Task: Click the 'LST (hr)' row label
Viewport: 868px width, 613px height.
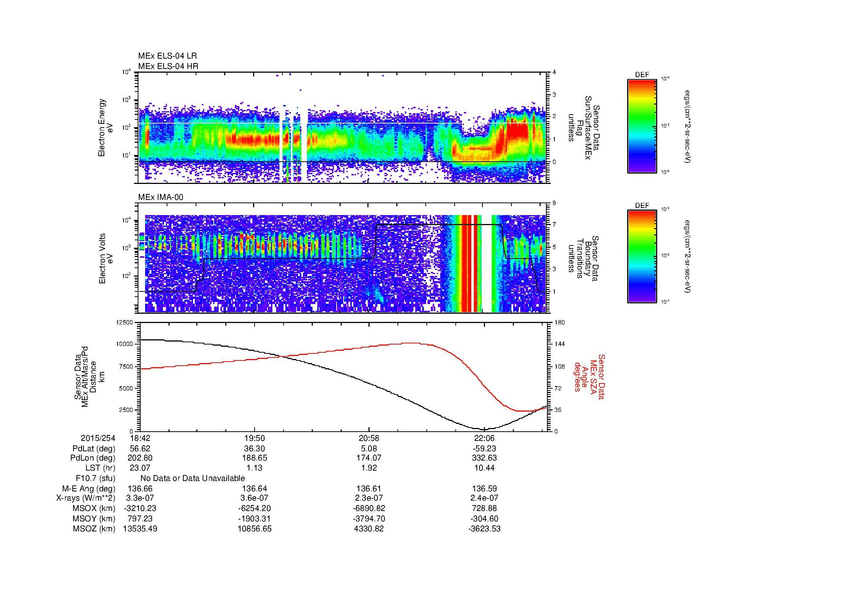Action: click(x=100, y=468)
